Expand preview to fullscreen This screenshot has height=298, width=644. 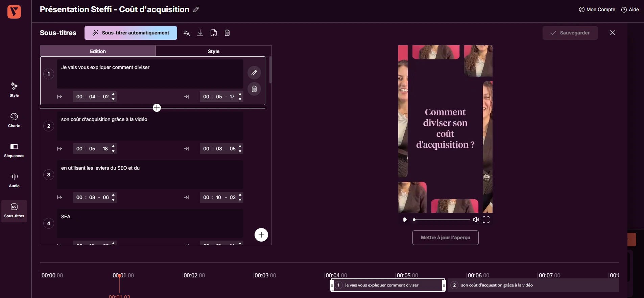click(x=486, y=220)
